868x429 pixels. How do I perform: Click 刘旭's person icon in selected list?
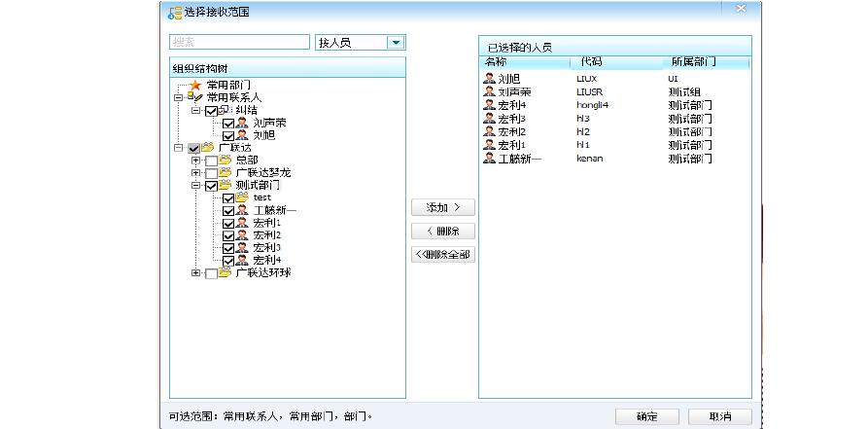pos(489,78)
